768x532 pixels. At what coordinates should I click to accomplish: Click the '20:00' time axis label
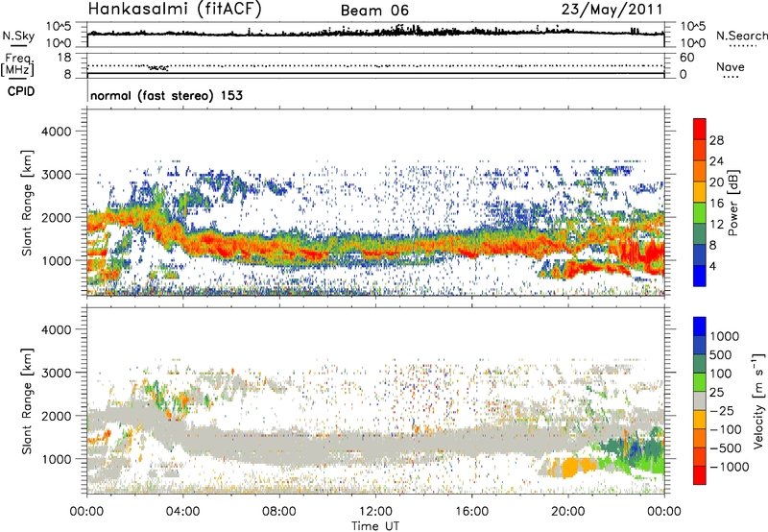[567, 512]
